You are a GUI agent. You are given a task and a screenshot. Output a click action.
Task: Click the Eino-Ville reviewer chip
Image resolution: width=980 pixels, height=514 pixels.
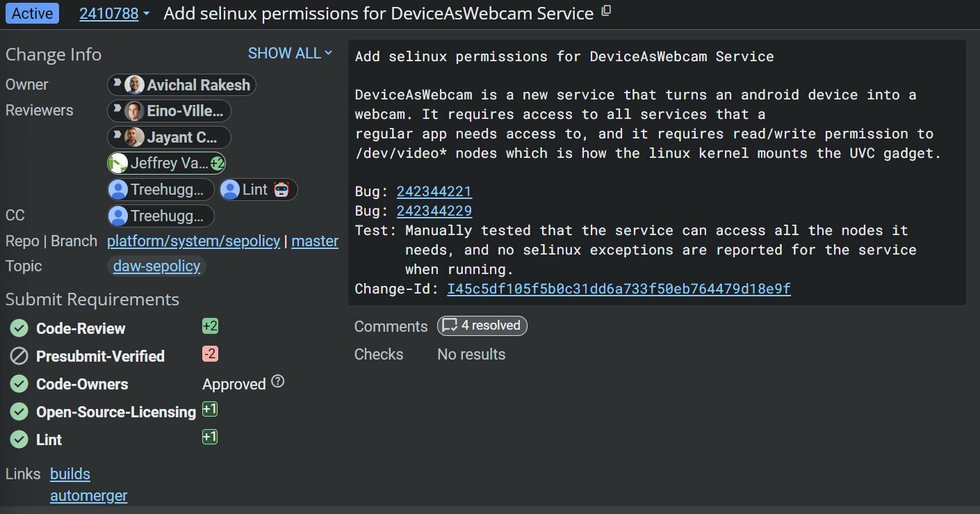coord(170,111)
